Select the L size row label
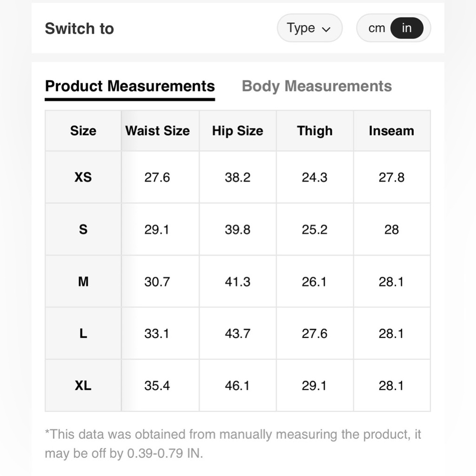 [x=83, y=334]
